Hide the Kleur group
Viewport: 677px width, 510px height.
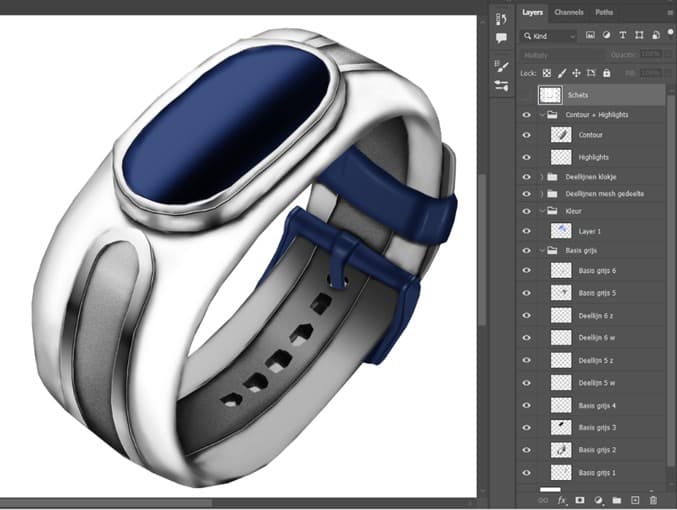coord(527,211)
